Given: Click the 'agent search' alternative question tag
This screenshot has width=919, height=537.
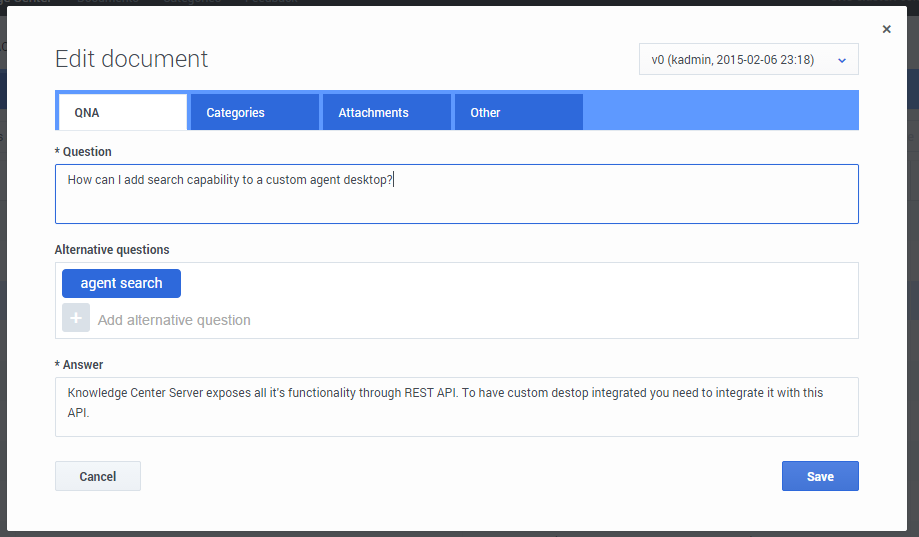Looking at the screenshot, I should (x=121, y=283).
